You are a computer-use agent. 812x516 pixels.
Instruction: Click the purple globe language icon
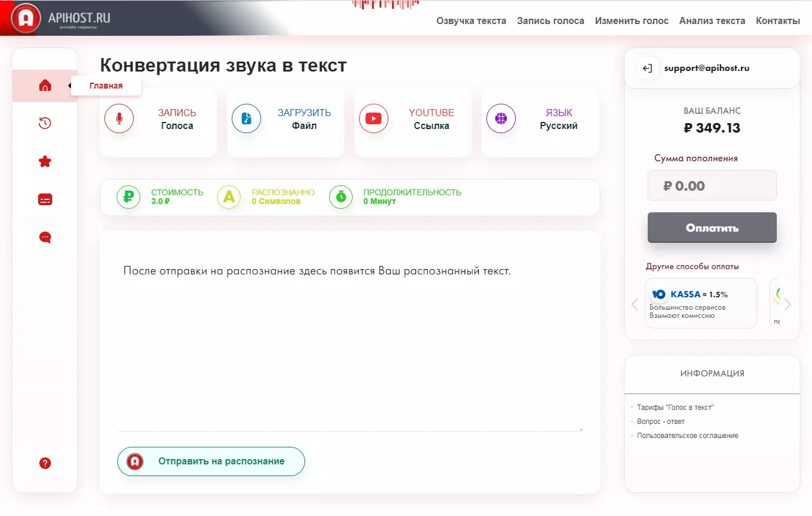click(x=501, y=118)
